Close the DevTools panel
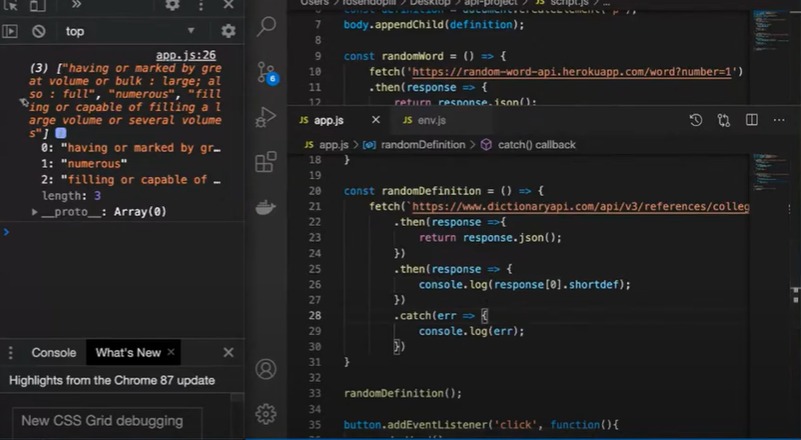The height and width of the screenshot is (440, 801). (228, 5)
